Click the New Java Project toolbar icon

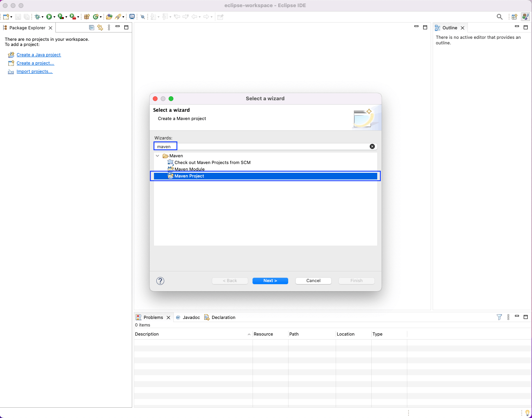pyautogui.click(x=87, y=17)
